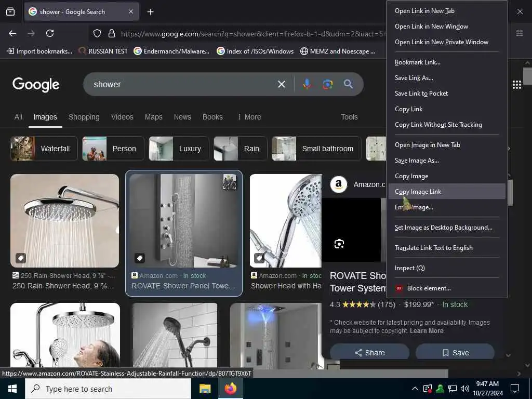This screenshot has height=399, width=532.
Task: Open Index of /ISOs/Windows bookmark
Action: click(x=255, y=51)
